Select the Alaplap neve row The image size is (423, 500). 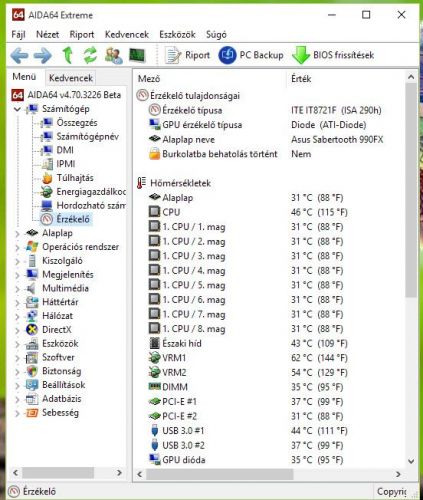(x=266, y=139)
